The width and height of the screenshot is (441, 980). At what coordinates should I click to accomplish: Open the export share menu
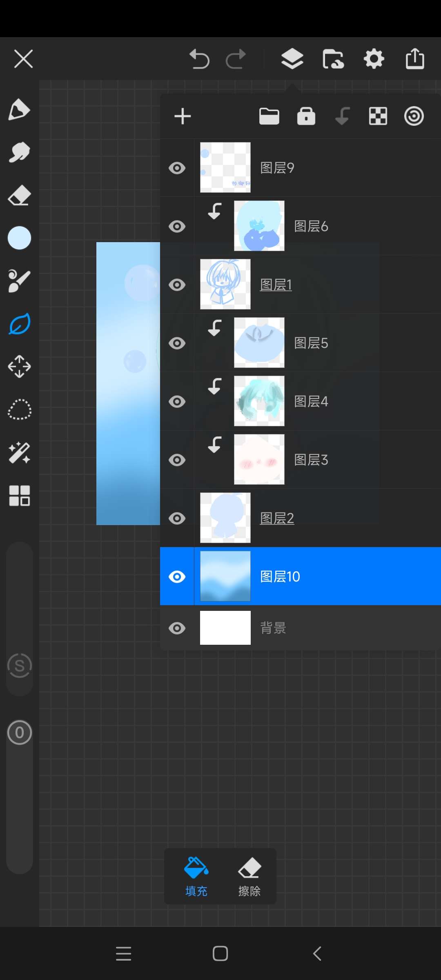pyautogui.click(x=415, y=59)
